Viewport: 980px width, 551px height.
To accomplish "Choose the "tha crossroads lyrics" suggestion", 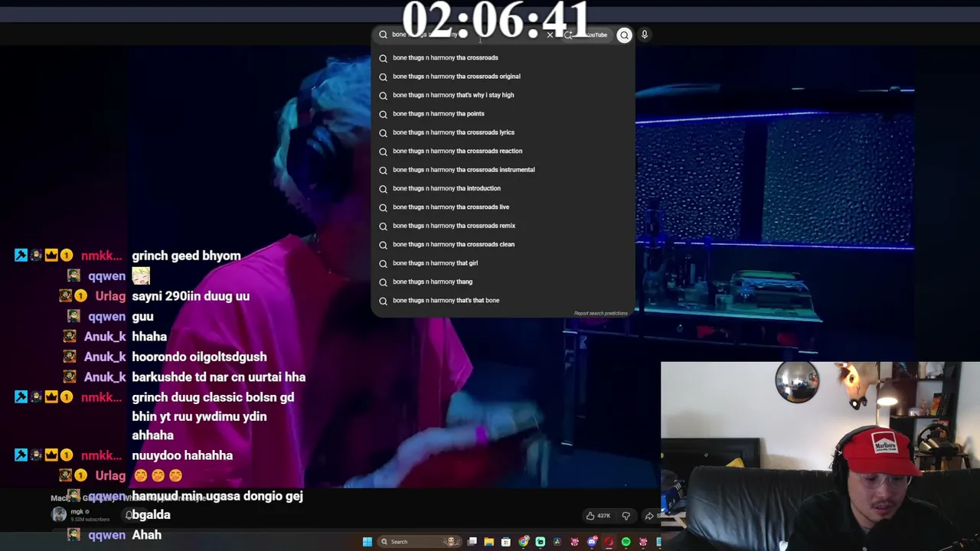I will tap(503, 132).
